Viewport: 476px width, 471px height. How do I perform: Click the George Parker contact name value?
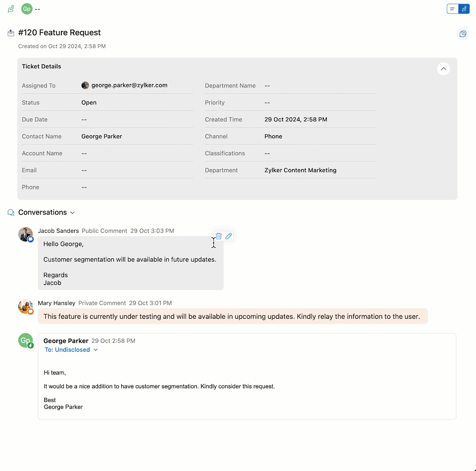102,136
